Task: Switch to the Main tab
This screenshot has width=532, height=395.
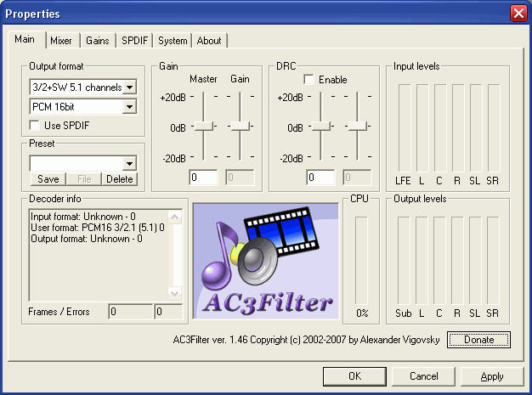Action: click(25, 39)
